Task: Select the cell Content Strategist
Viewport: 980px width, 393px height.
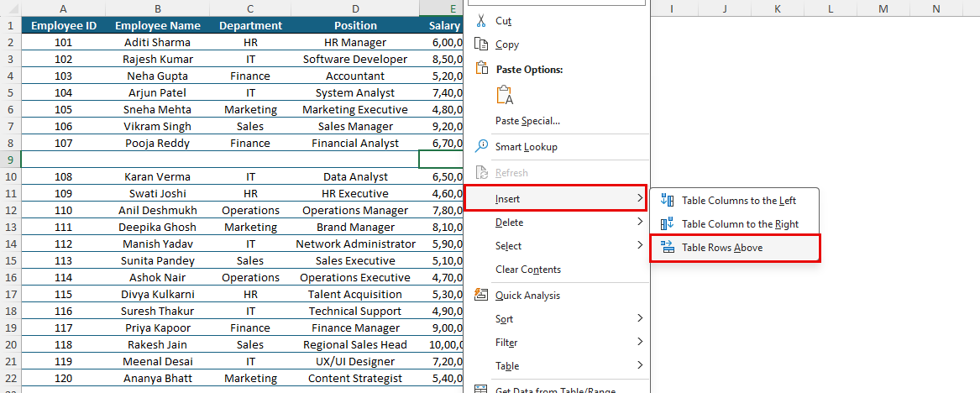Action: pos(355,378)
